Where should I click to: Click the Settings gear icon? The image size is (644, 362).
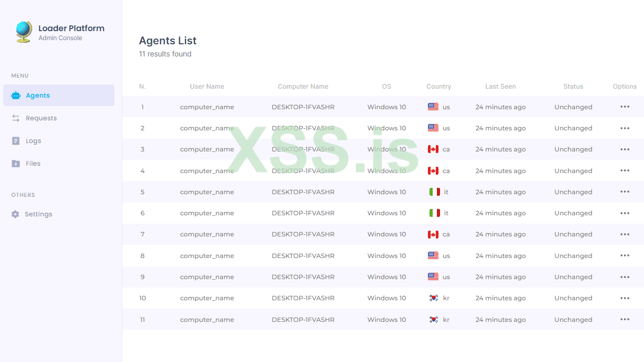click(15, 214)
